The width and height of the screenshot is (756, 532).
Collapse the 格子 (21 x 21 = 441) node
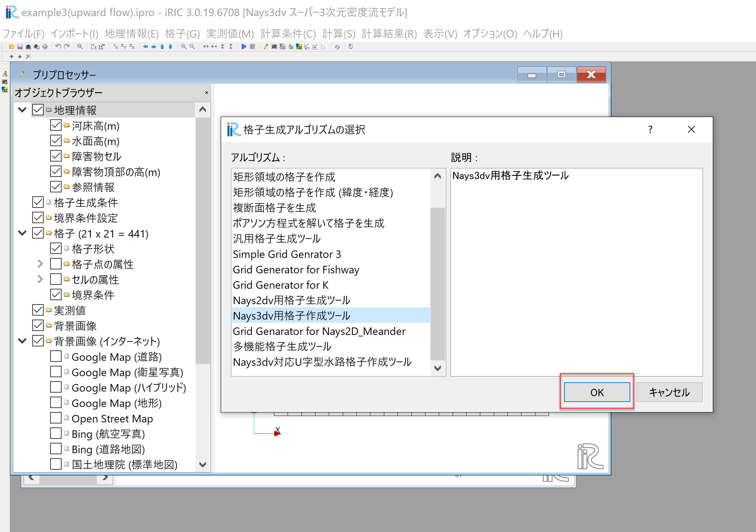tap(22, 233)
